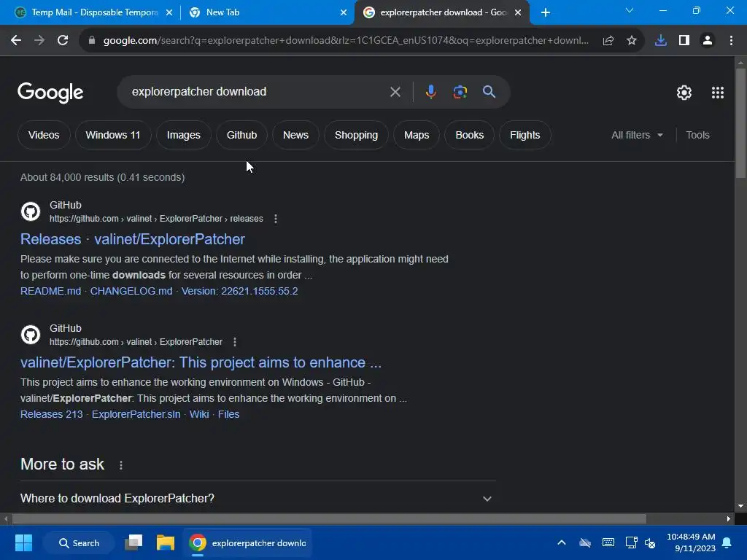Open taskbar Search box
The image size is (747, 560).
point(79,542)
